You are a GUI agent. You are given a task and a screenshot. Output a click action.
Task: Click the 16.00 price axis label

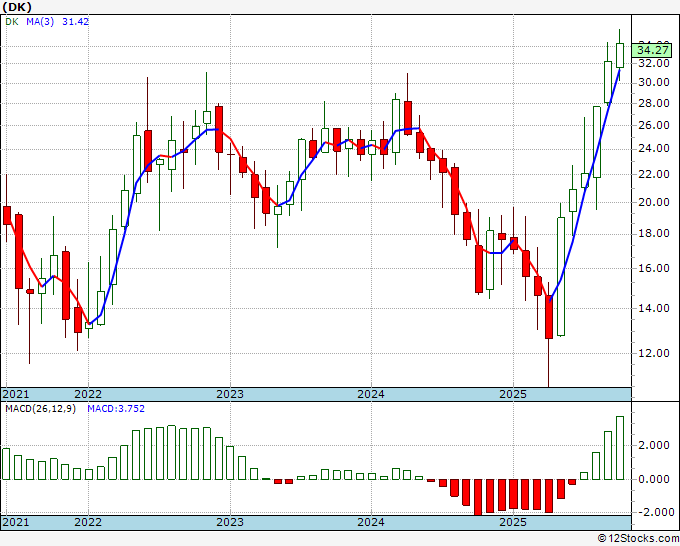click(654, 268)
